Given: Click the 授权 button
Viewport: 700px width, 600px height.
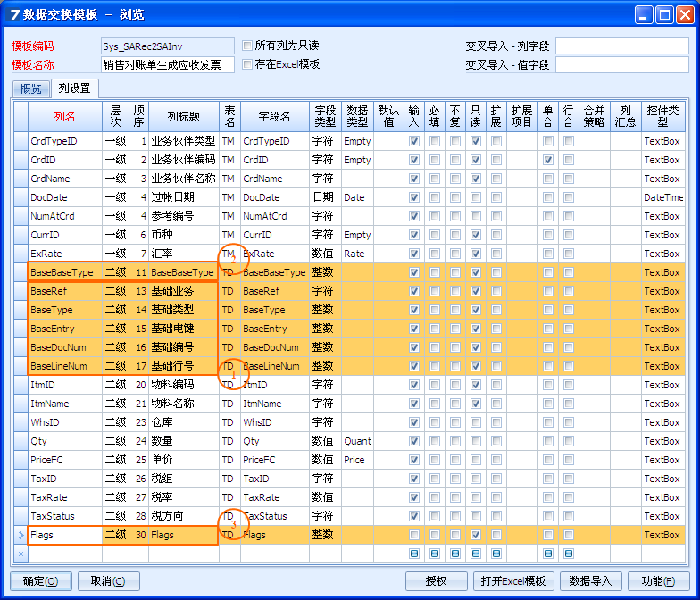Looking at the screenshot, I should (436, 580).
